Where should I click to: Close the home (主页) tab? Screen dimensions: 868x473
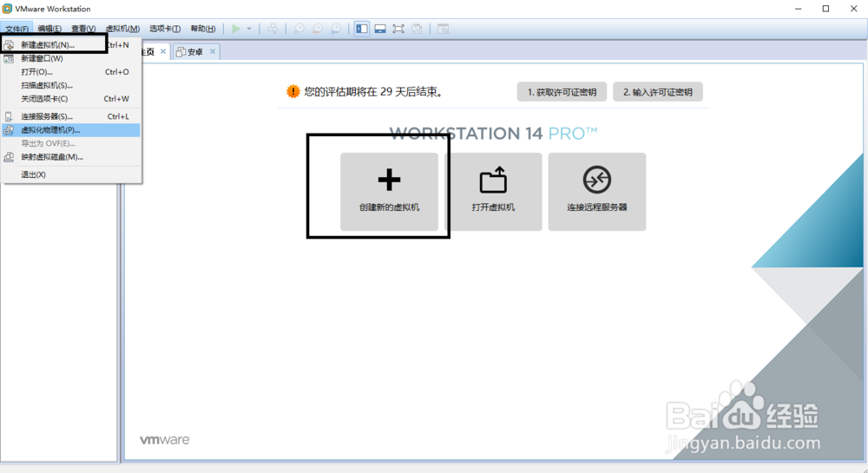pyautogui.click(x=163, y=51)
